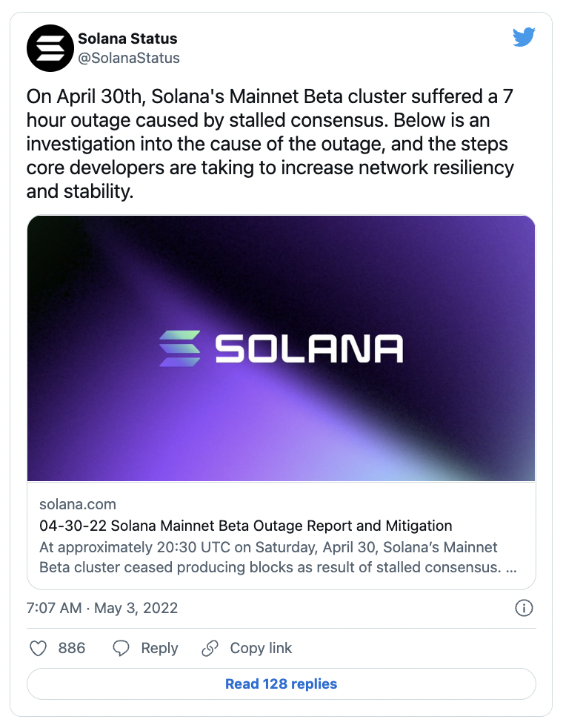
Task: Click the Reply text label
Action: coord(159,649)
